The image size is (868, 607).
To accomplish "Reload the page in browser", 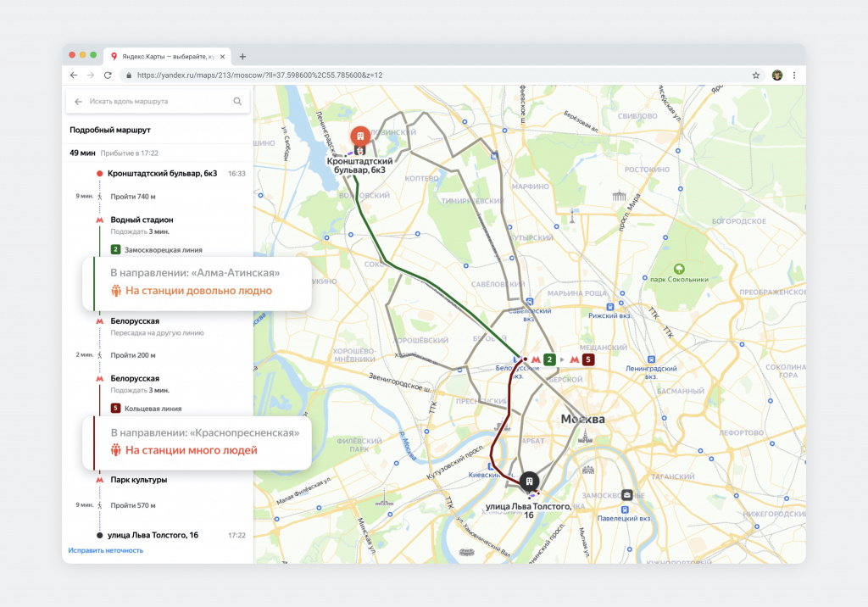I will pyautogui.click(x=108, y=75).
